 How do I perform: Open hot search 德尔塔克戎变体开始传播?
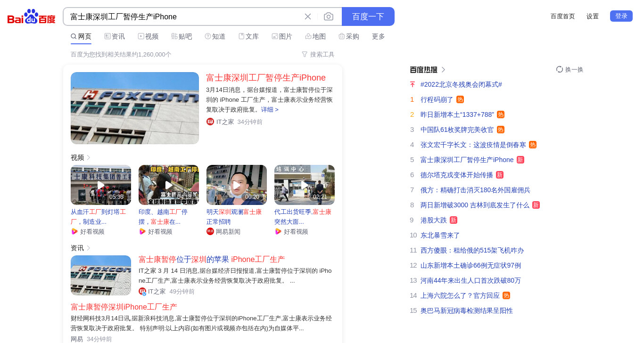tap(457, 175)
